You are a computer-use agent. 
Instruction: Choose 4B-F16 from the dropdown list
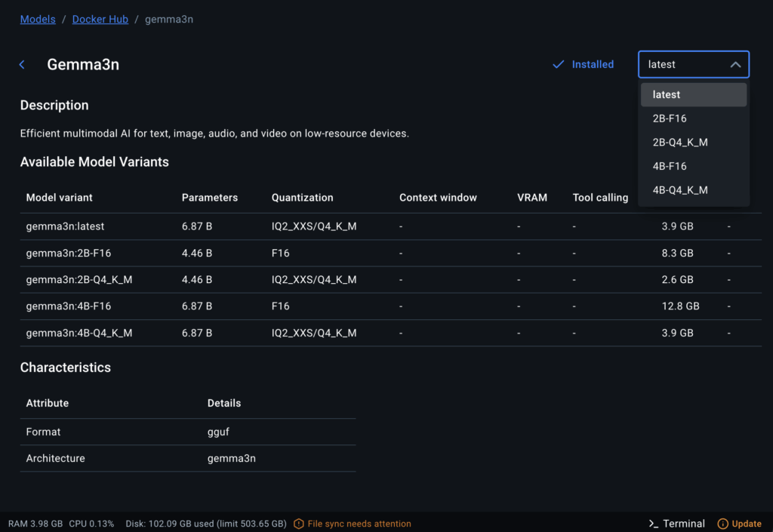(x=694, y=166)
